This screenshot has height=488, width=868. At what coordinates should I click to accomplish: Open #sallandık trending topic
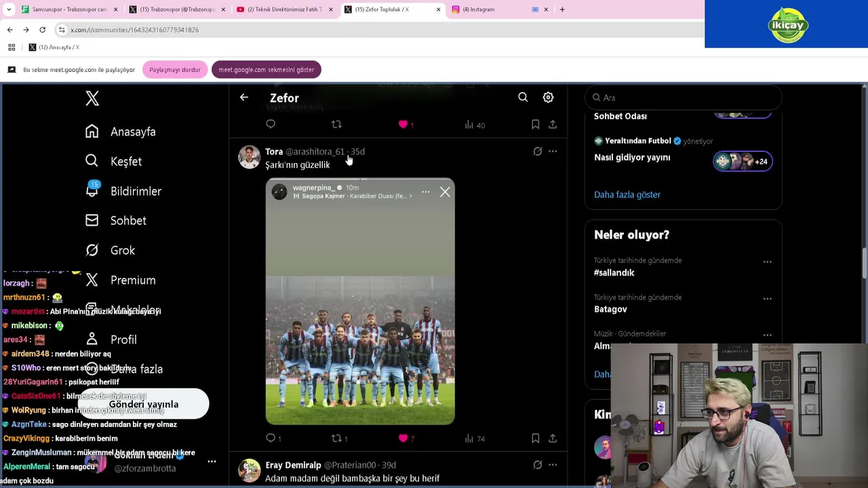tap(614, 272)
